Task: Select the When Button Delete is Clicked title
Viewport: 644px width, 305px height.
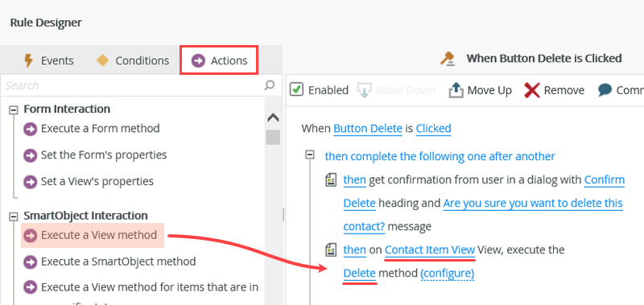Action: (x=544, y=59)
